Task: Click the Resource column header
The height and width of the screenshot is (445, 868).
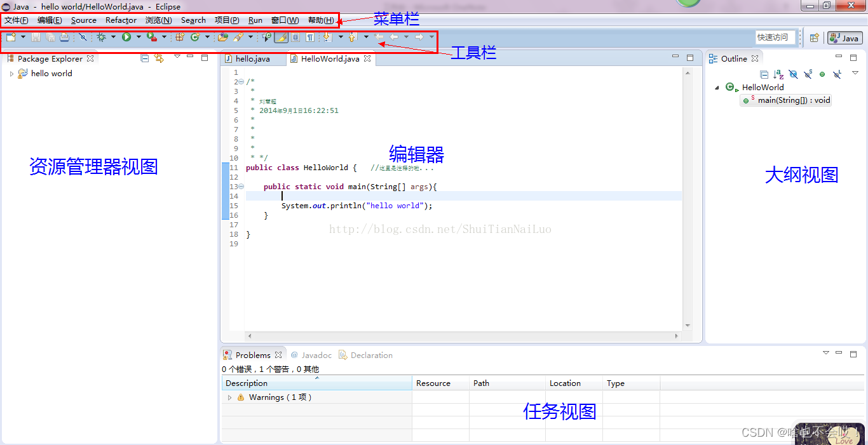Action: click(440, 383)
